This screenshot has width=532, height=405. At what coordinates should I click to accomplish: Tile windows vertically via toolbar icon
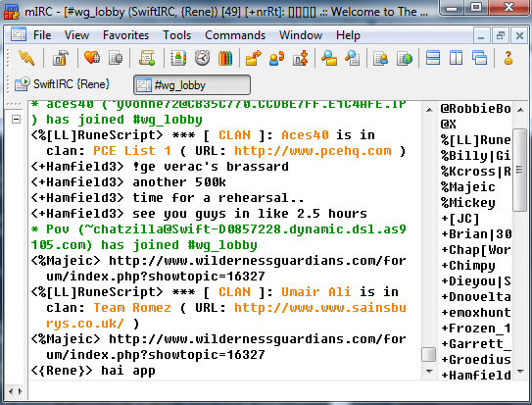[456, 58]
